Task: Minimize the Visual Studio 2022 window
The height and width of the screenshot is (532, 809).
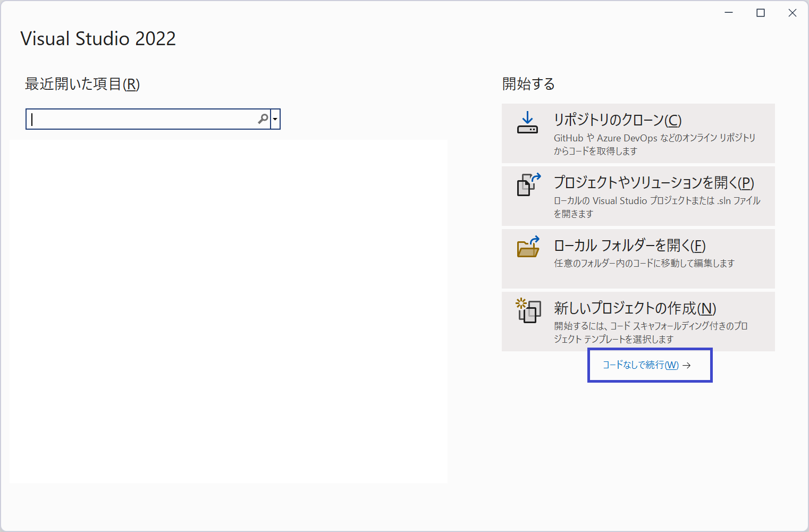Action: click(729, 13)
